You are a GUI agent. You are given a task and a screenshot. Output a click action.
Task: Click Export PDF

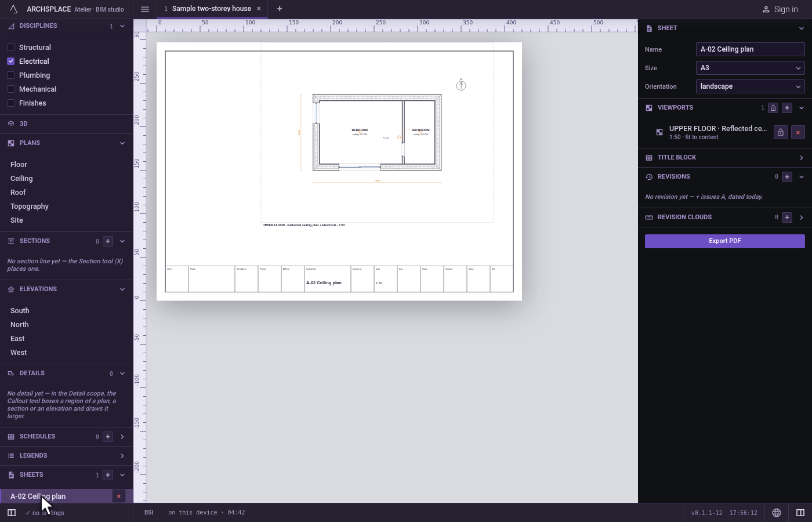point(725,241)
